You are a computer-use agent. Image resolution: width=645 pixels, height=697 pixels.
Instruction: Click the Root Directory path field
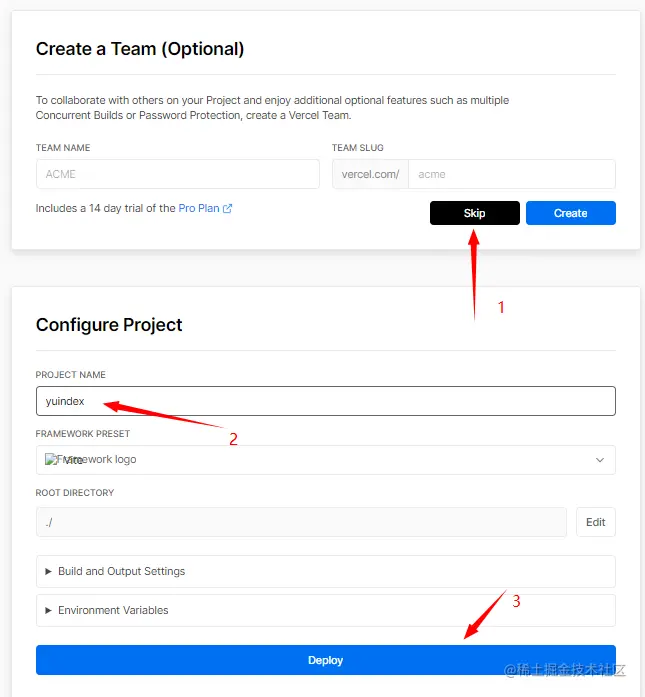pyautogui.click(x=301, y=522)
